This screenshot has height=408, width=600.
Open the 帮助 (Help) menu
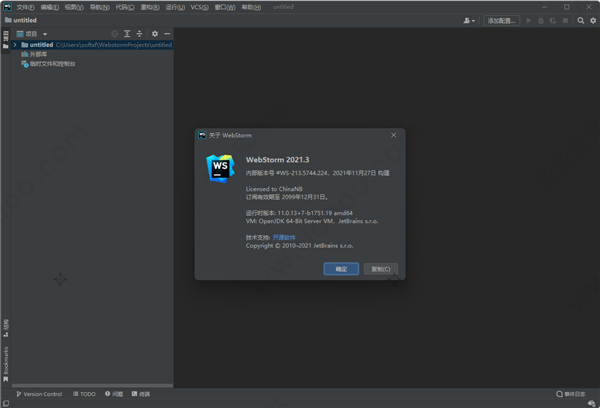coord(251,7)
